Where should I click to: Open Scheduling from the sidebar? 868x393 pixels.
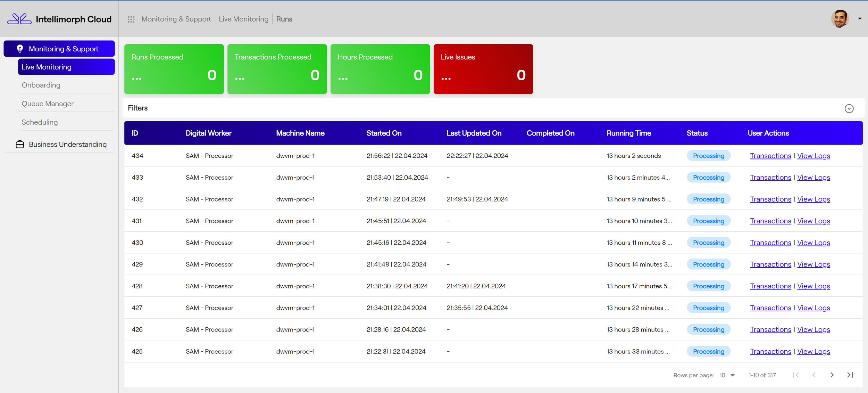coord(40,122)
